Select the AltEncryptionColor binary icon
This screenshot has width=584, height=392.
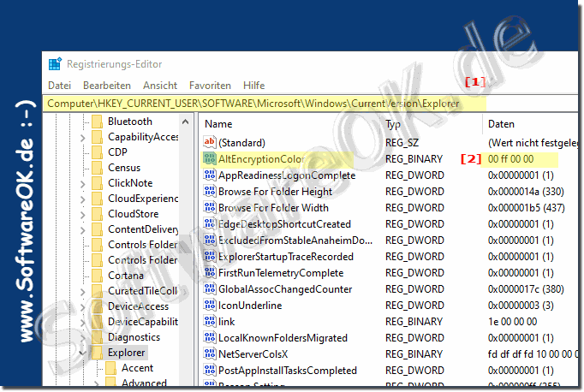210,159
